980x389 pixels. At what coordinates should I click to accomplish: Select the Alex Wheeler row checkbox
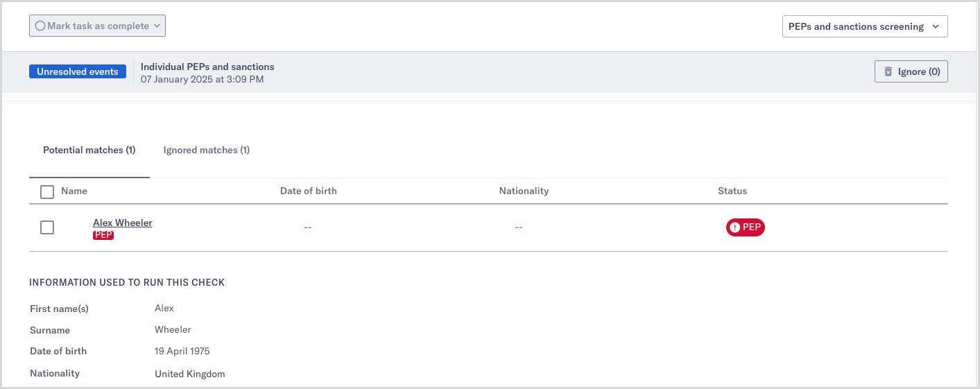point(47,227)
